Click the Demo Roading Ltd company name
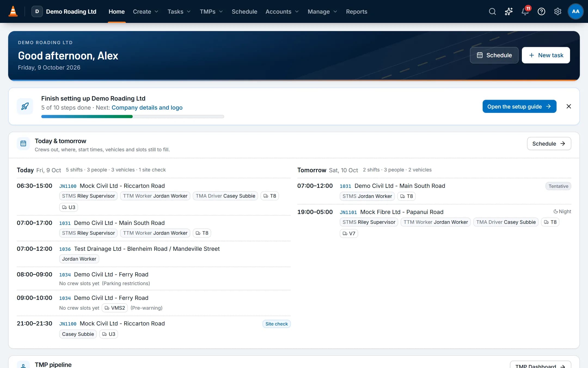Screen dimensions: 588x368 (71, 11)
